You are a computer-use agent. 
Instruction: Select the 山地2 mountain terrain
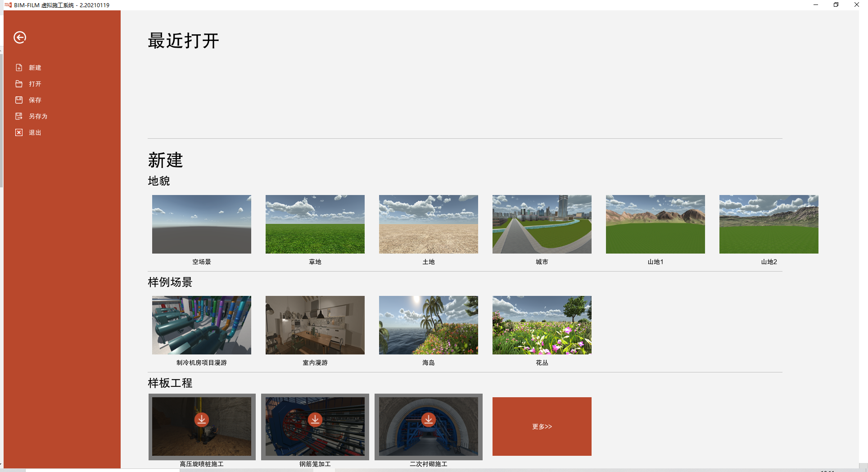pos(769,224)
